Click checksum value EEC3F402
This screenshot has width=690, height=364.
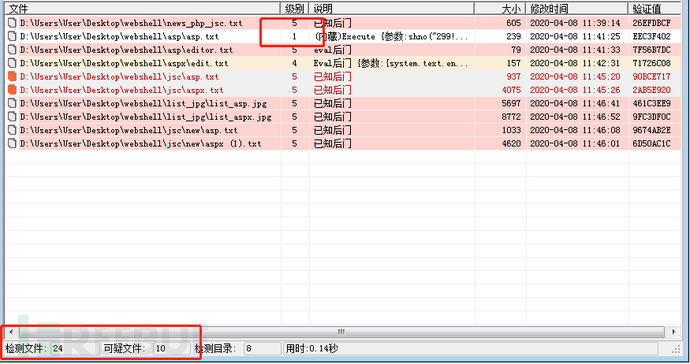pos(652,37)
